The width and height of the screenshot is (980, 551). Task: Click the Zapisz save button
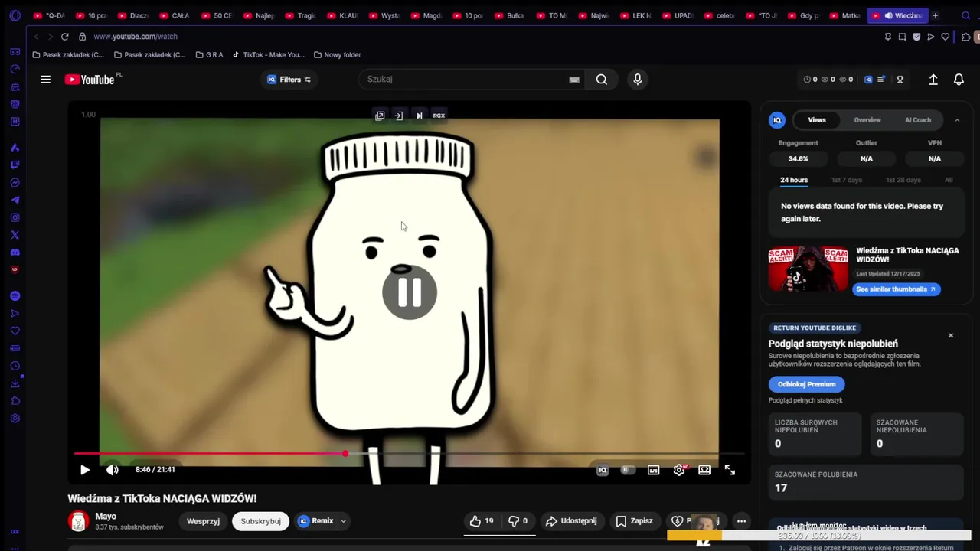(634, 521)
